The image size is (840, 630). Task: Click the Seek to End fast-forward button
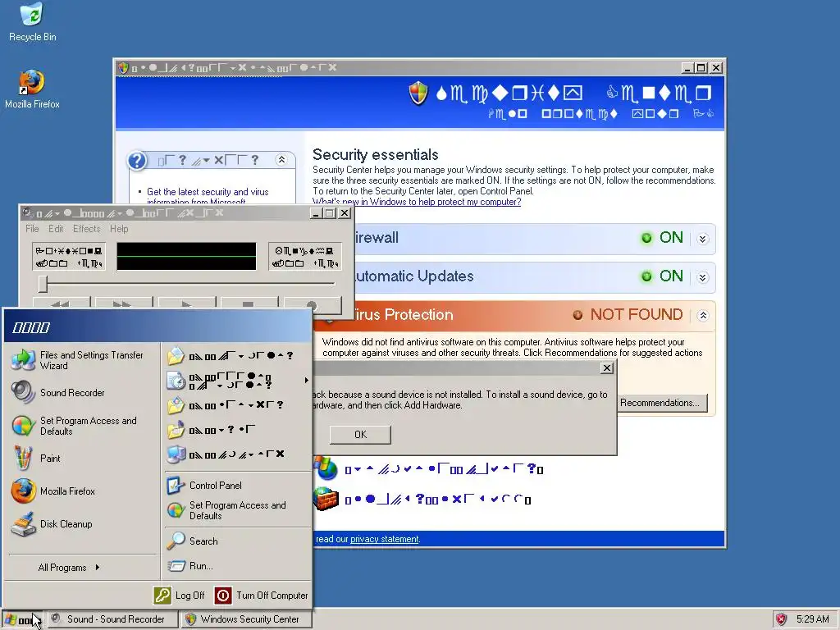(x=124, y=304)
